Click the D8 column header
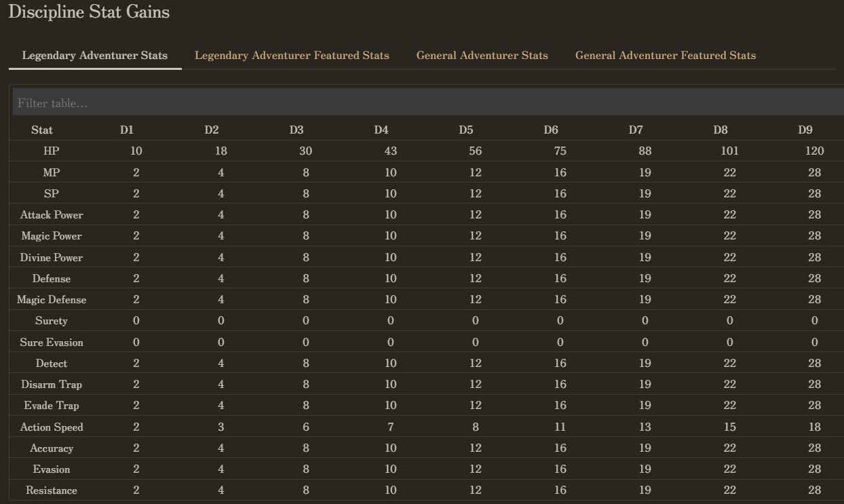This screenshot has width=844, height=504. 721,130
